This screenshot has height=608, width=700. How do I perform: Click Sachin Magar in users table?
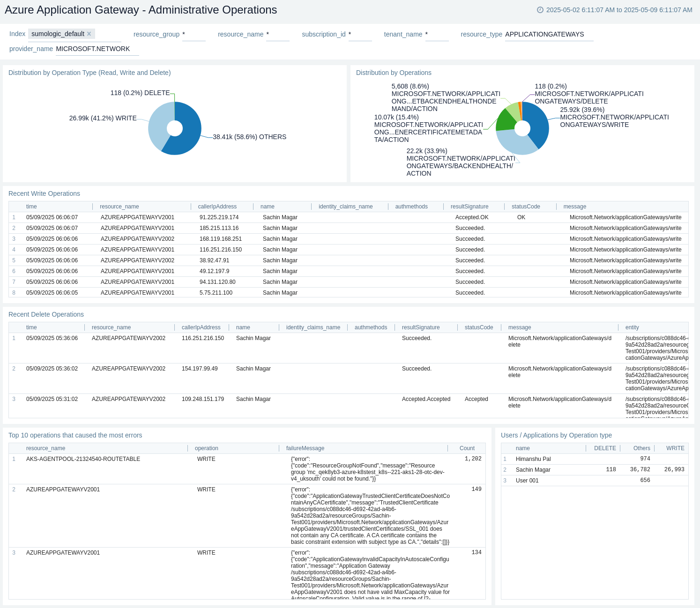[x=533, y=470]
